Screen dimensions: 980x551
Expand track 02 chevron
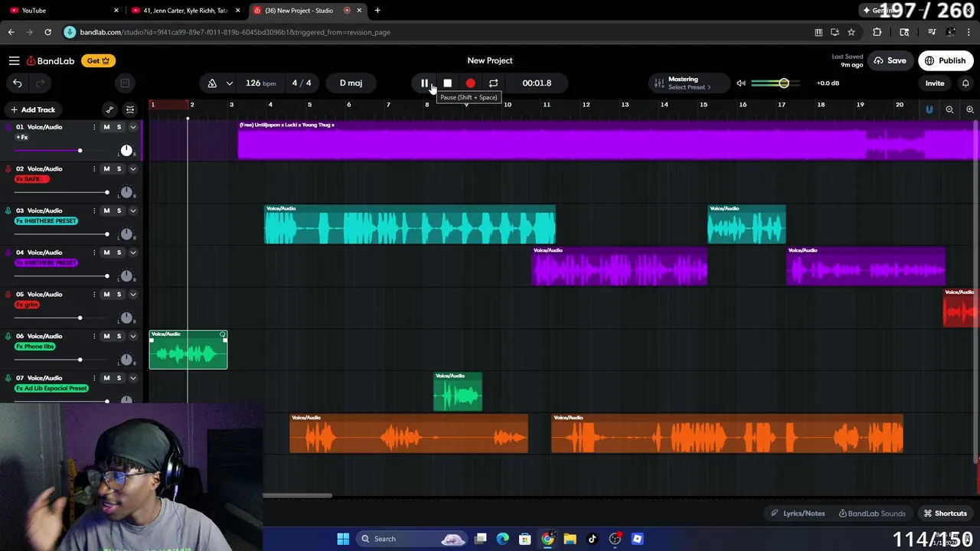(132, 169)
